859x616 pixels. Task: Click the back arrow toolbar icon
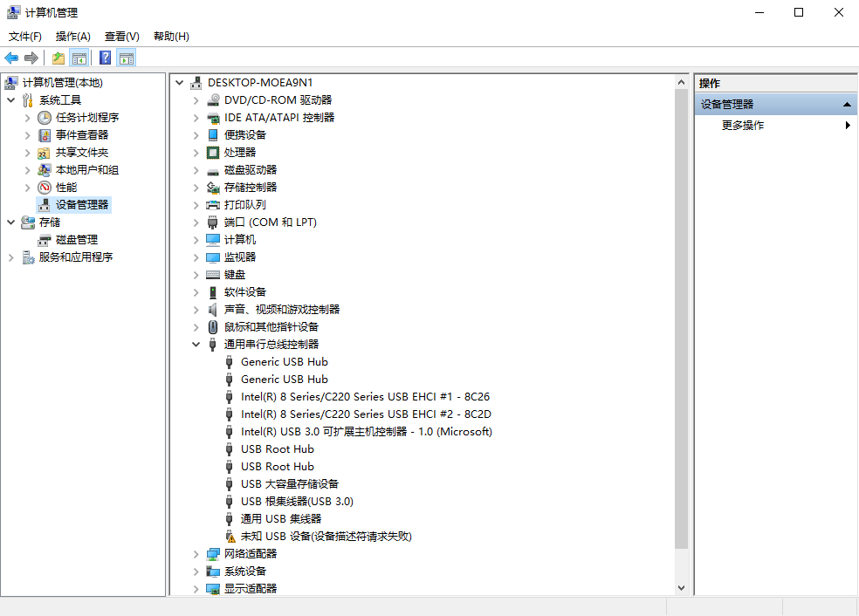coord(11,58)
